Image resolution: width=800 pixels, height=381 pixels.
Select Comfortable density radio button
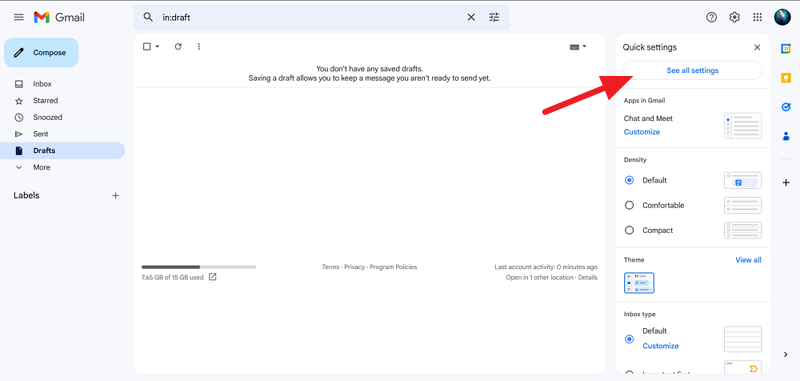(629, 205)
